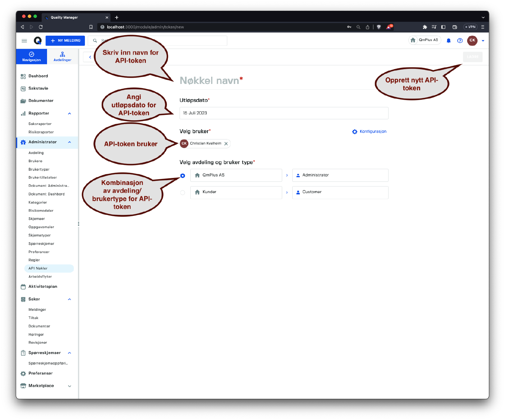Click the QmPlus AS organization button

coord(425,40)
